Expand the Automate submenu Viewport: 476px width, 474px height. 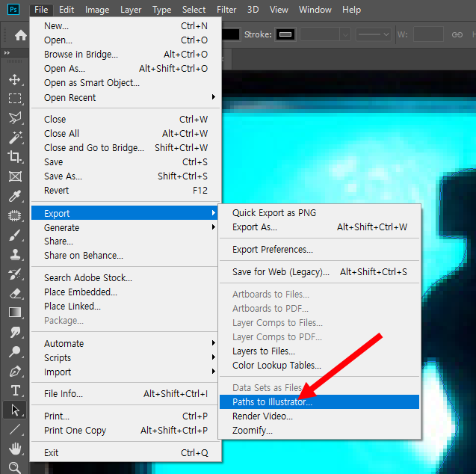(125, 343)
